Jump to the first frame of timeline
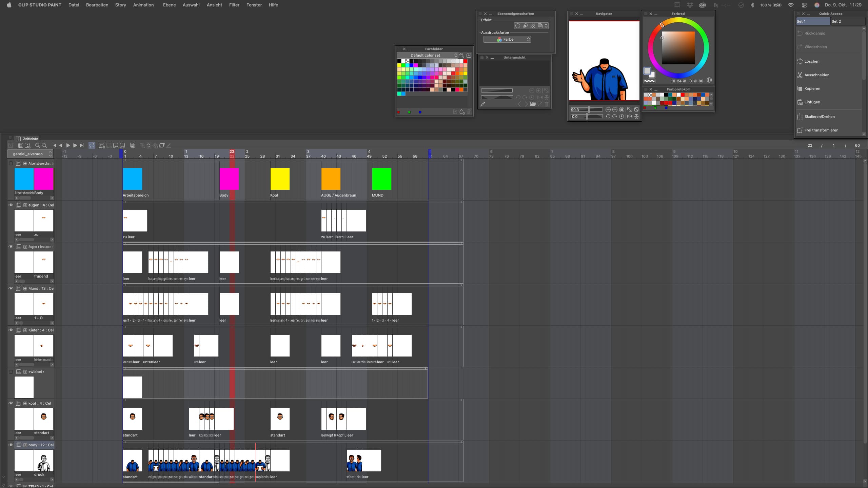This screenshot has height=488, width=868. (54, 145)
